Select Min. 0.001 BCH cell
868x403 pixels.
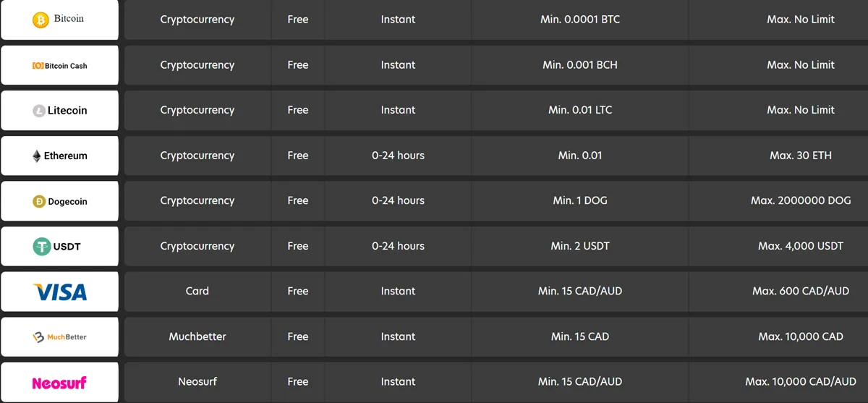point(580,65)
